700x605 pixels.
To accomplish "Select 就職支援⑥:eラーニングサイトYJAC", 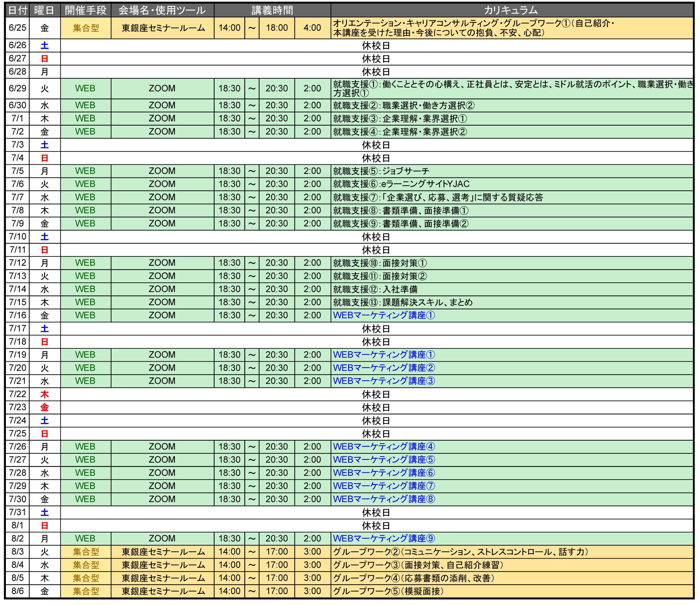I will point(401,184).
